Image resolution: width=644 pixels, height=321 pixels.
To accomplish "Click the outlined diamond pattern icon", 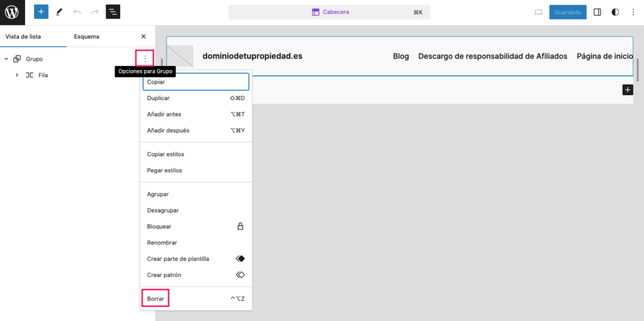I will 240,274.
